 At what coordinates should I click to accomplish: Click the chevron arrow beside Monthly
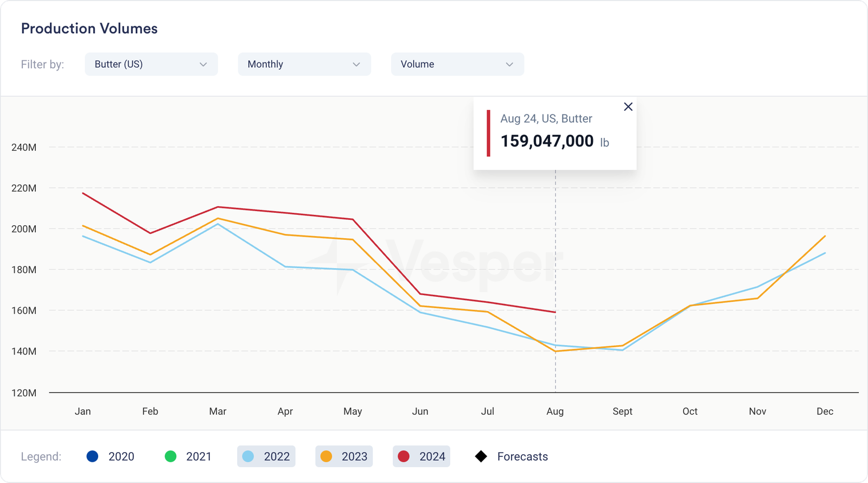[356, 65]
